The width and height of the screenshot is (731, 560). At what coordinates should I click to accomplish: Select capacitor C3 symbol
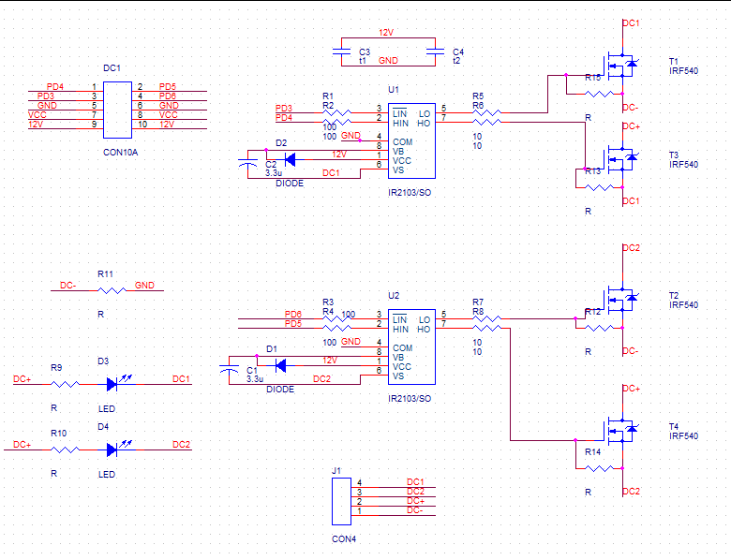[341, 52]
